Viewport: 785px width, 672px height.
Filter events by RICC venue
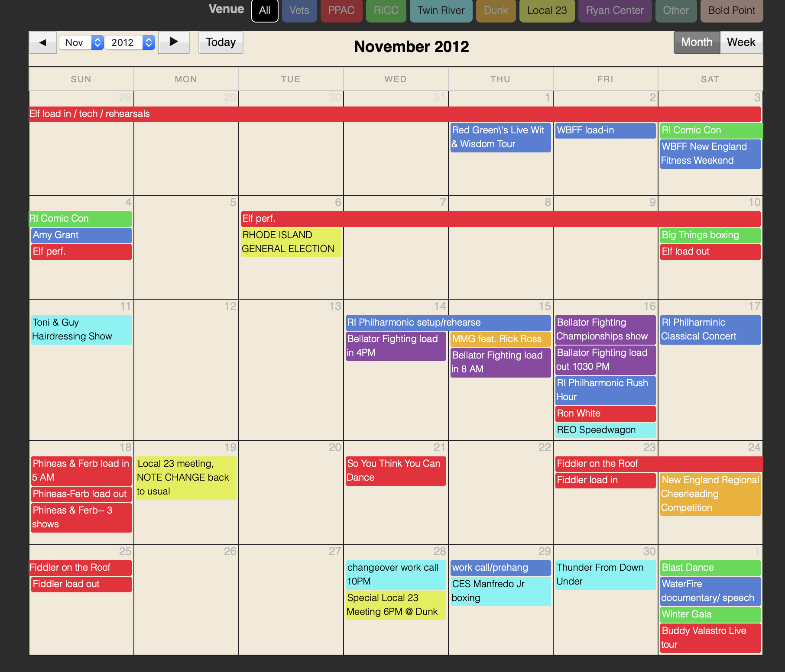click(x=386, y=11)
